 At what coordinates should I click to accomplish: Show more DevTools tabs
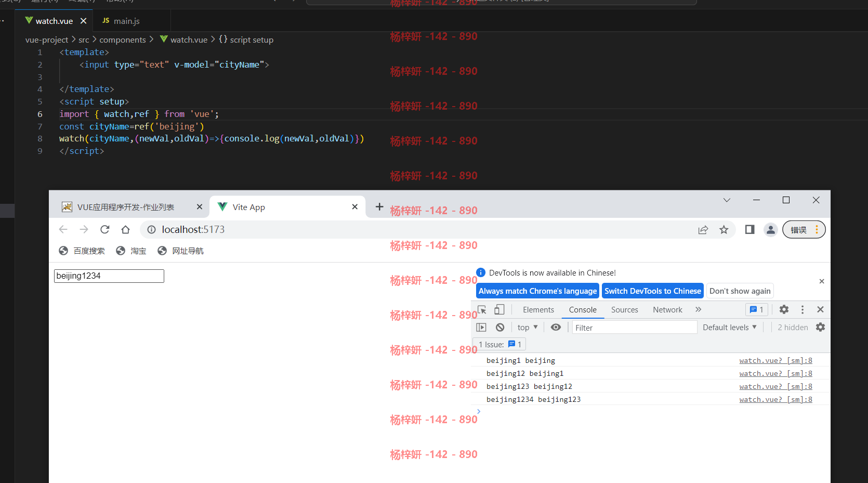(x=698, y=309)
